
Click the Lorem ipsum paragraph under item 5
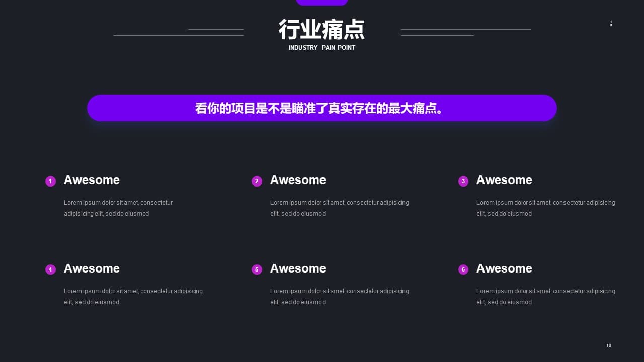[340, 297]
